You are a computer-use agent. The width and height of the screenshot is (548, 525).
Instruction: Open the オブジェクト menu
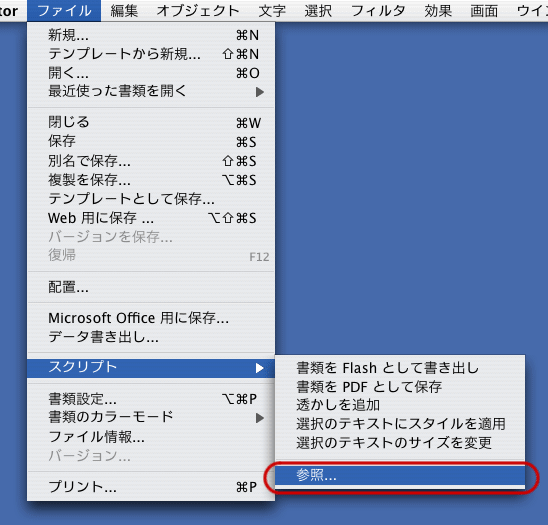pyautogui.click(x=198, y=11)
